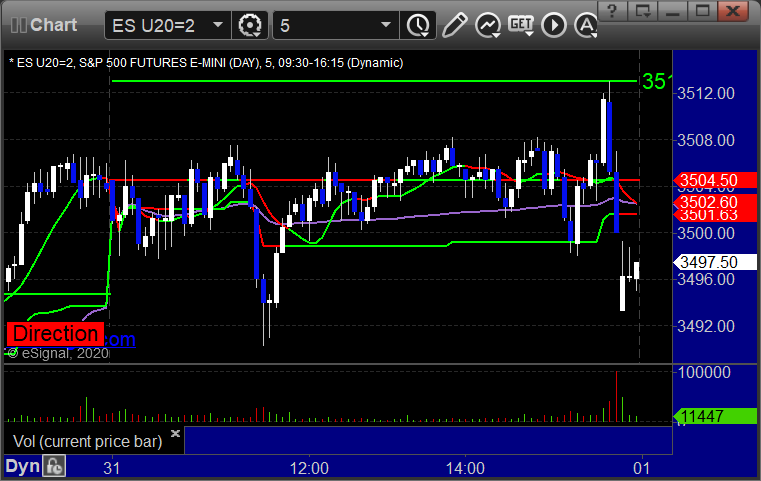Click the 100000 volume axis label

click(x=704, y=372)
